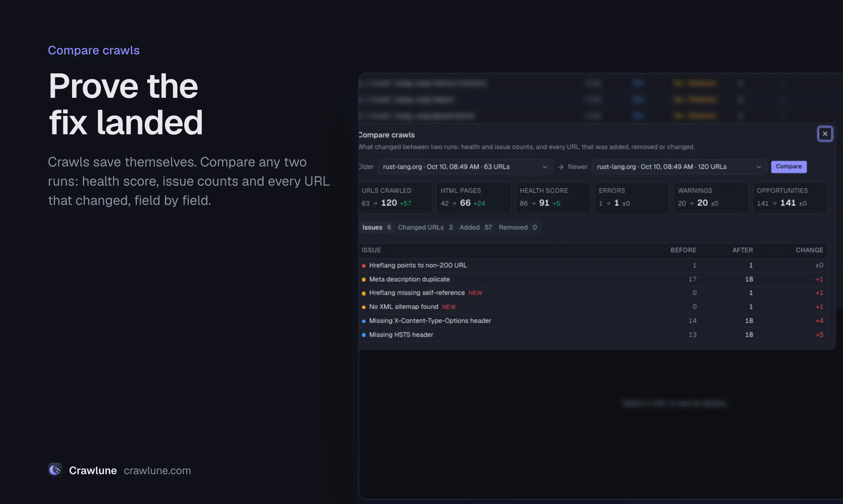This screenshot has width=843, height=504.
Task: Click the Meta description duplicate row
Action: click(x=593, y=279)
